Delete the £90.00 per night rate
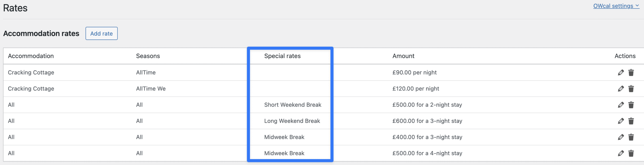Viewport: 644px width, 165px height. [631, 73]
